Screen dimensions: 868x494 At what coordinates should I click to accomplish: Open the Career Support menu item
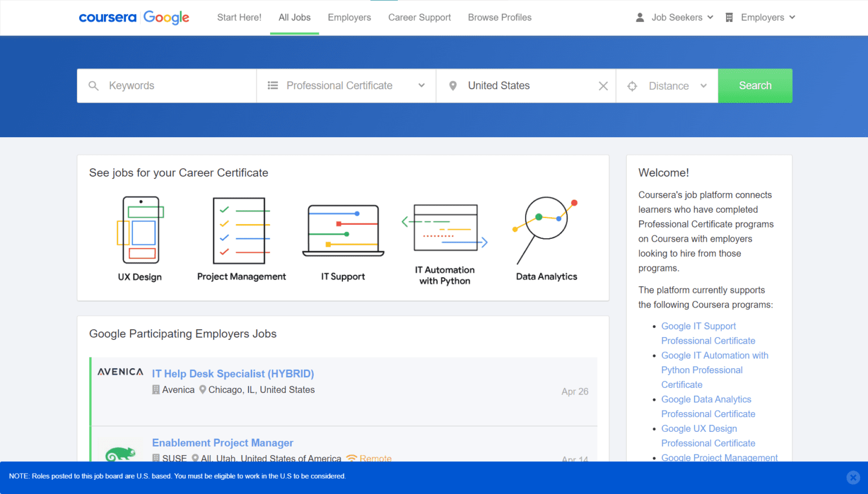pos(419,18)
